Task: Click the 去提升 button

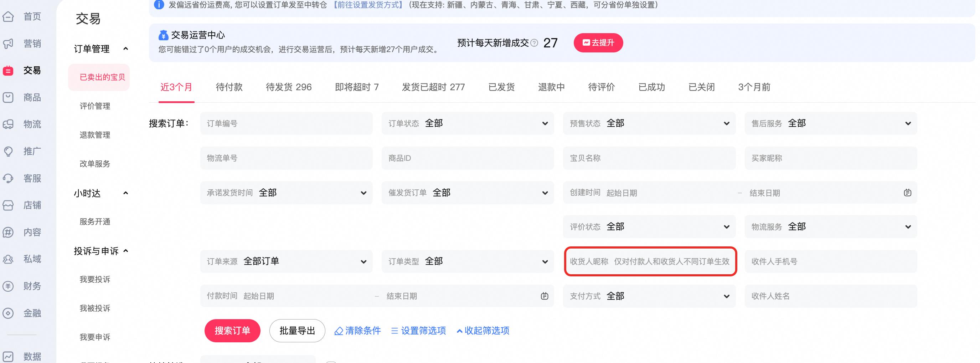Action: point(598,43)
